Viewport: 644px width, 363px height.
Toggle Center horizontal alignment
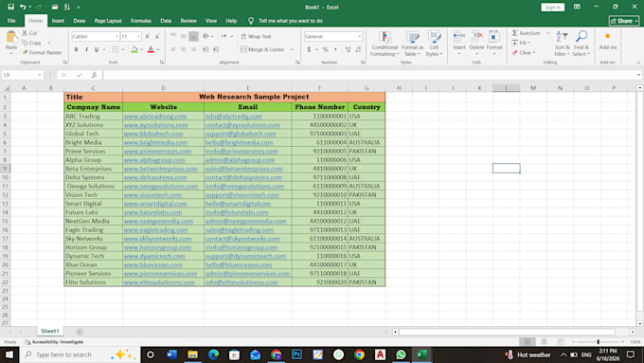pyautogui.click(x=183, y=49)
